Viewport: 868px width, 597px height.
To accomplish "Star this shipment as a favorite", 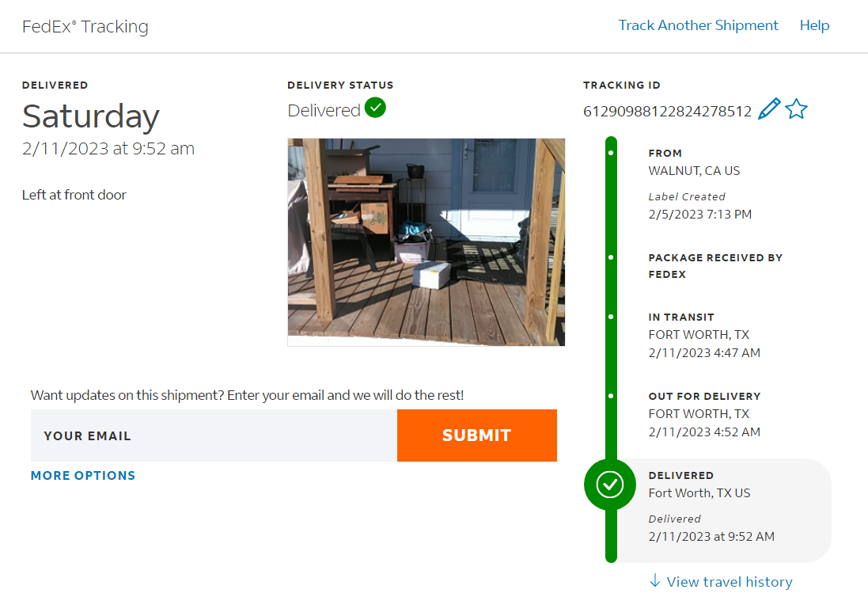I will tap(796, 109).
